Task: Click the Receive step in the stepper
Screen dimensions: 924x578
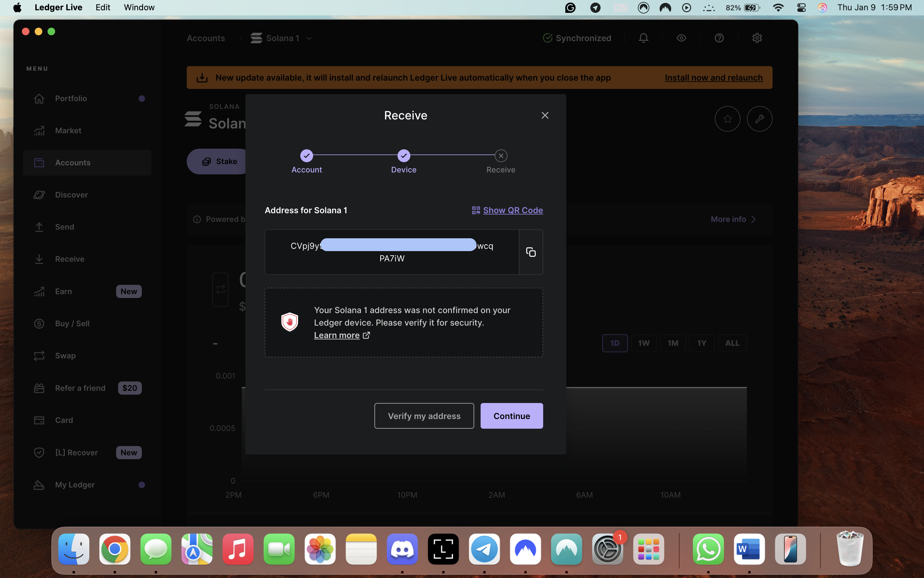Action: click(501, 162)
